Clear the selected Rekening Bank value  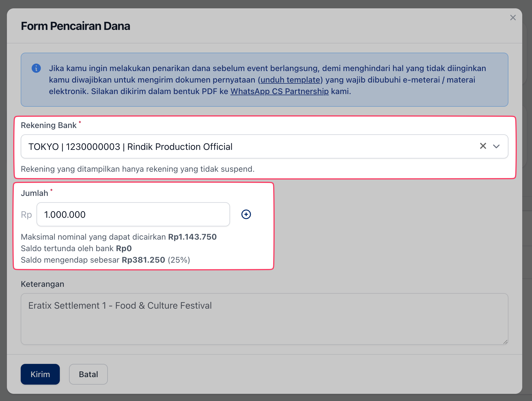click(483, 146)
